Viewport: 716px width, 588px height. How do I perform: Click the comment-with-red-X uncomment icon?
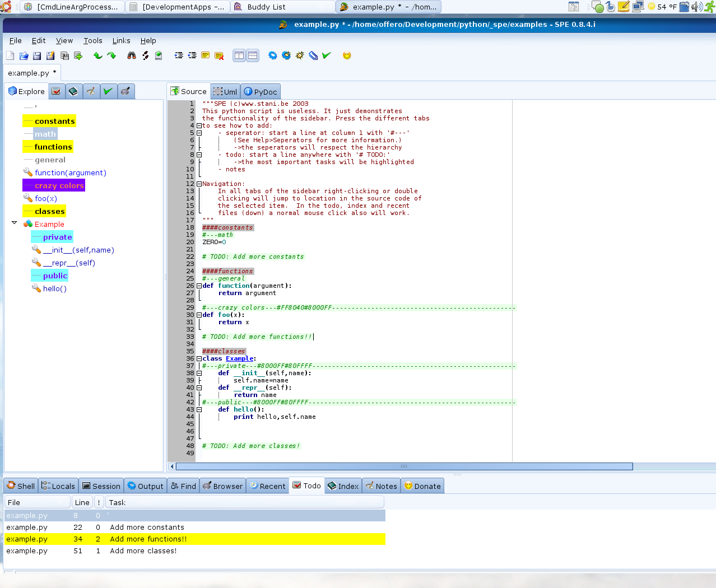pos(219,55)
